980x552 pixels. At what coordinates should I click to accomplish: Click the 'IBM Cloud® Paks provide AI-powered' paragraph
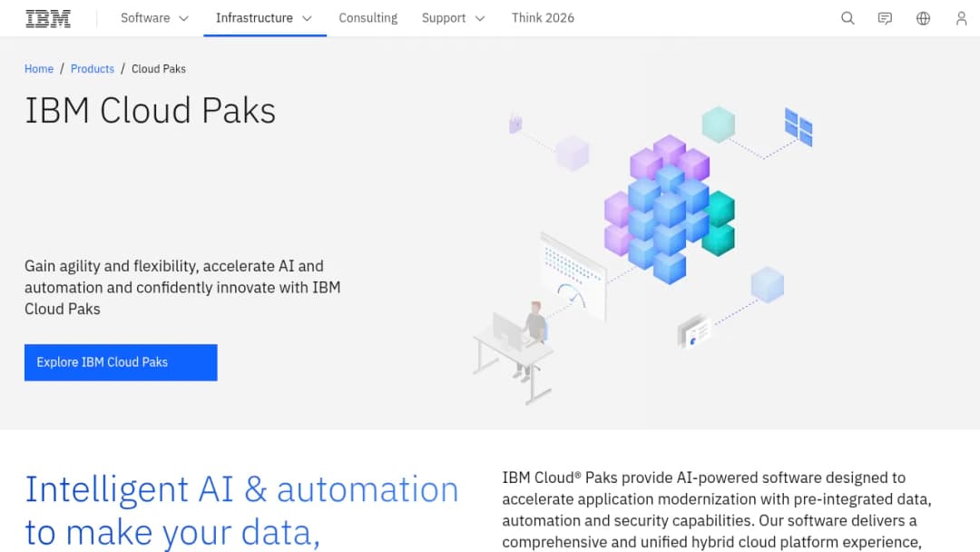tap(717, 509)
